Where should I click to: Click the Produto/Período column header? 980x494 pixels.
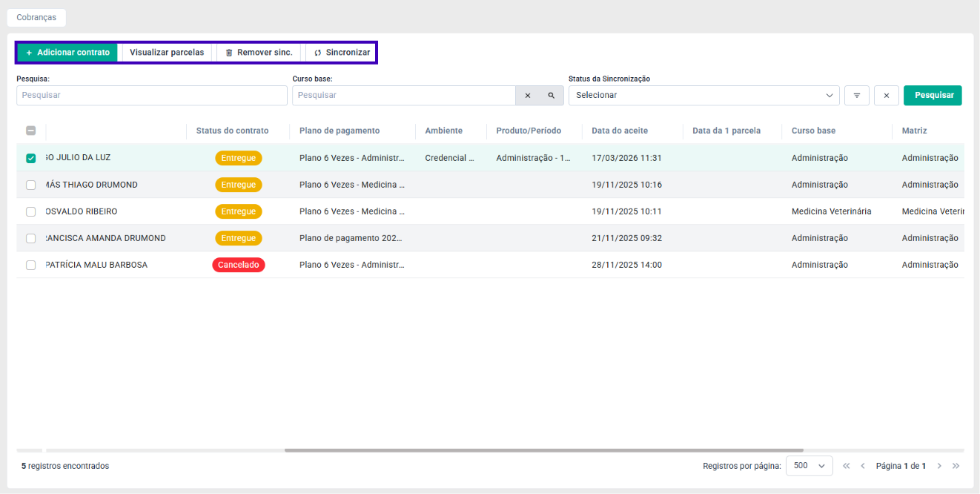click(529, 131)
